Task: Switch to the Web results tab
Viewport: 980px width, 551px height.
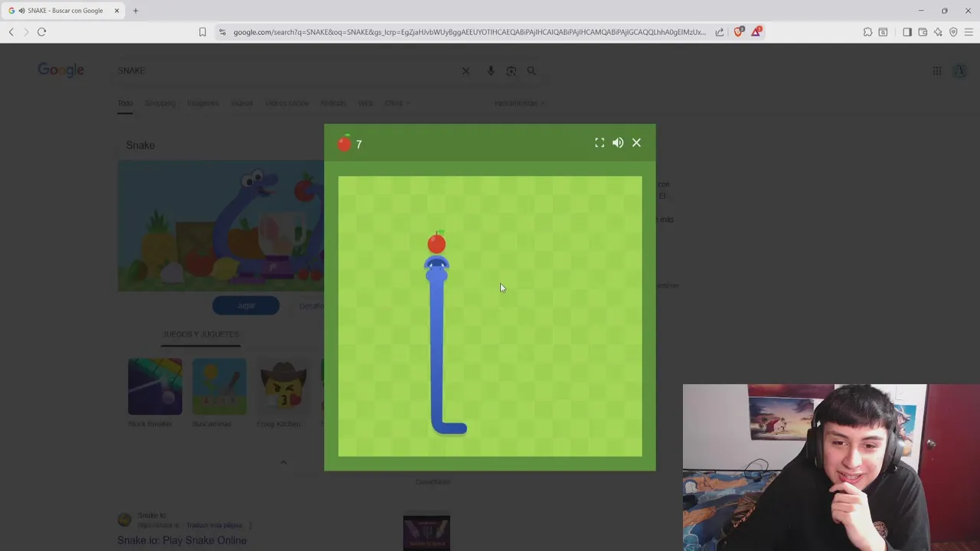Action: coord(366,103)
